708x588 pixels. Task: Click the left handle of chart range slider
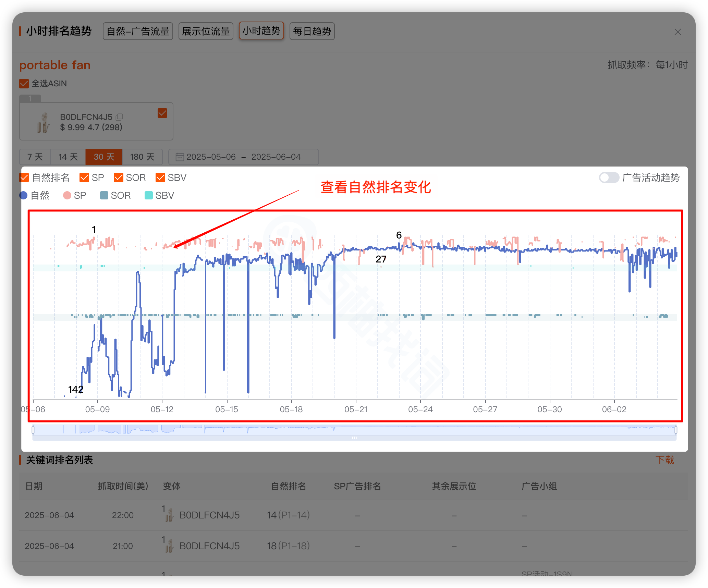click(33, 430)
